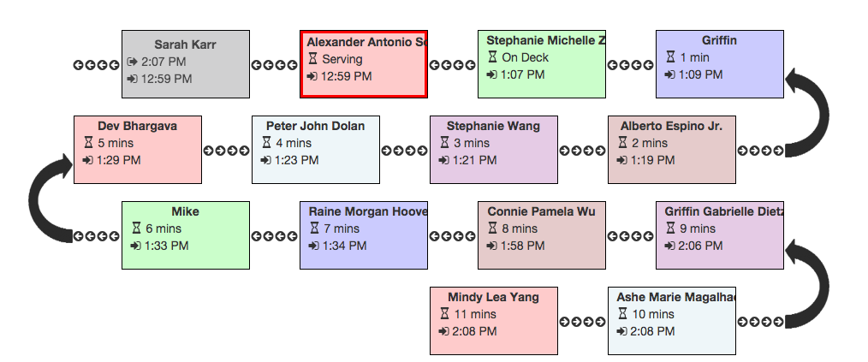Click the hourglass icon next to On Deck
This screenshot has width=868, height=362.
(x=492, y=57)
